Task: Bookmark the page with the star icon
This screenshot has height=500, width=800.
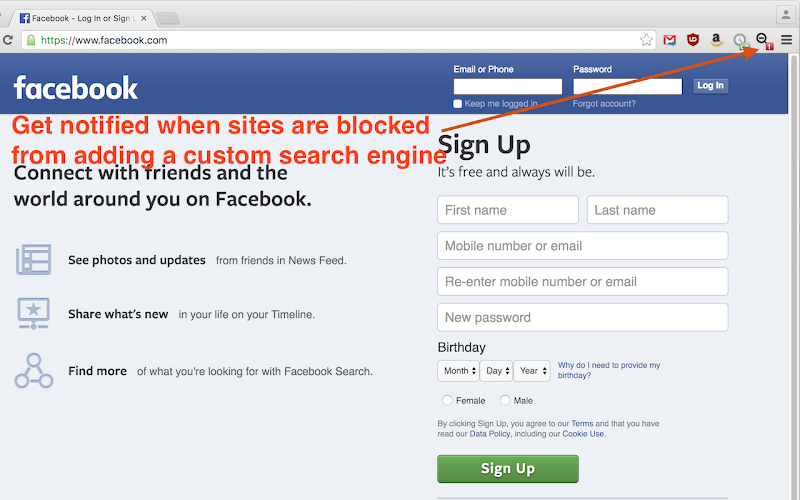Action: (x=646, y=40)
